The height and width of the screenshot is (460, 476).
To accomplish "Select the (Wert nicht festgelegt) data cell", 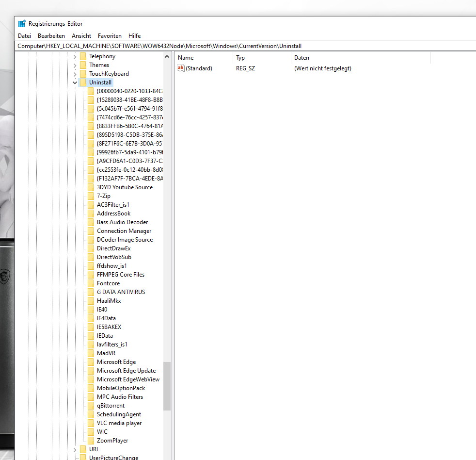I will 323,68.
